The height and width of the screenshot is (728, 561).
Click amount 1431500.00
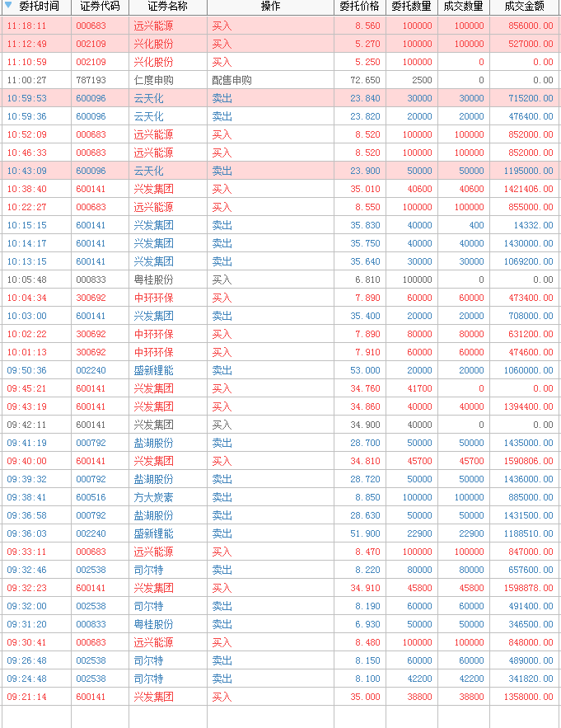pos(529,515)
